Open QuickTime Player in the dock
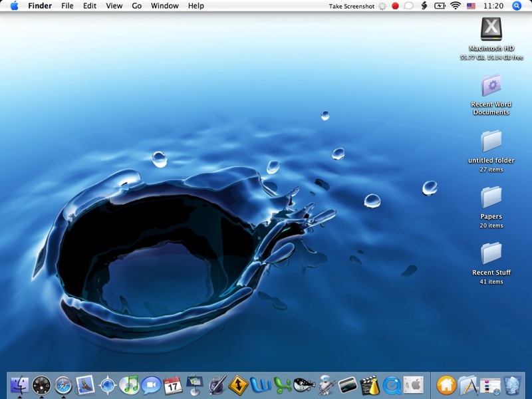Viewport: 532px width, 399px height. [391, 384]
